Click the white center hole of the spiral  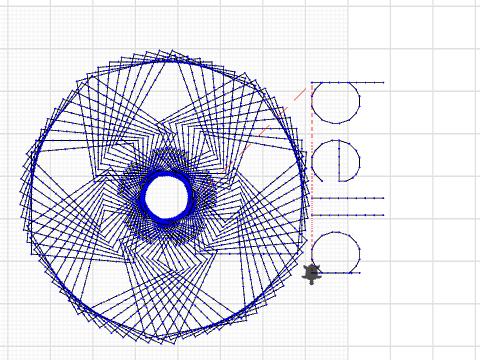pos(166,197)
